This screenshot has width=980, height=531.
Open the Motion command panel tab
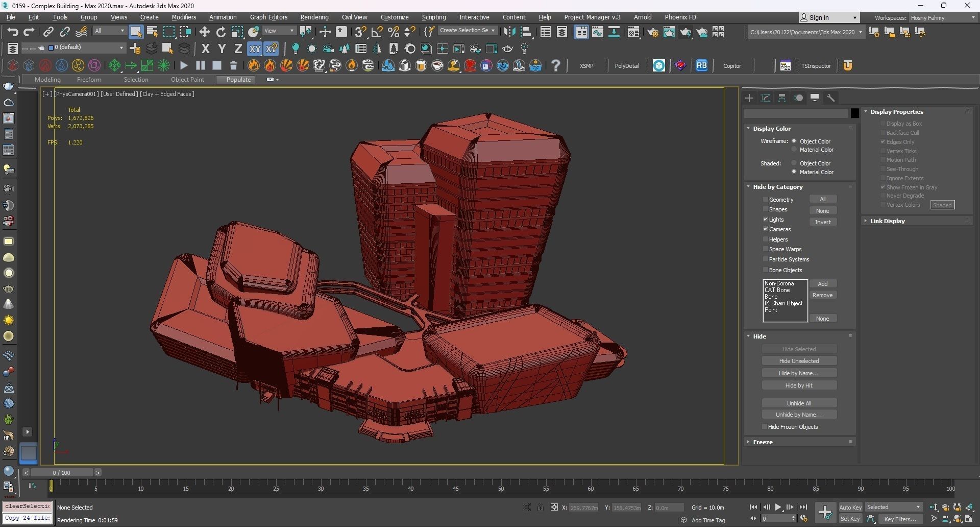point(798,98)
